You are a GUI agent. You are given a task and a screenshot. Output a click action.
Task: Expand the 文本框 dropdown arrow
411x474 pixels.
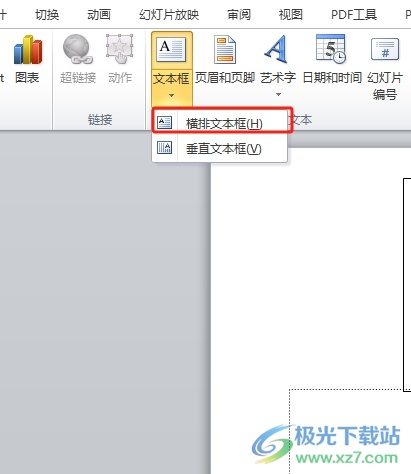coord(171,96)
